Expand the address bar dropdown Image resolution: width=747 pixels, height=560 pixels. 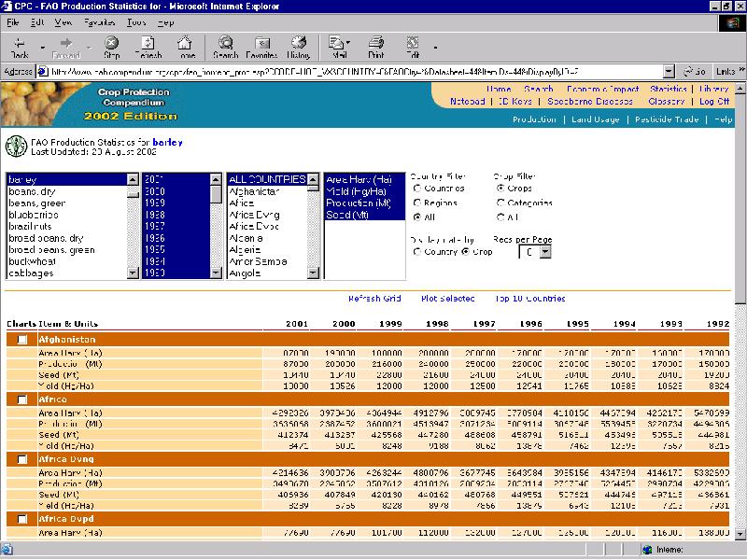[669, 72]
